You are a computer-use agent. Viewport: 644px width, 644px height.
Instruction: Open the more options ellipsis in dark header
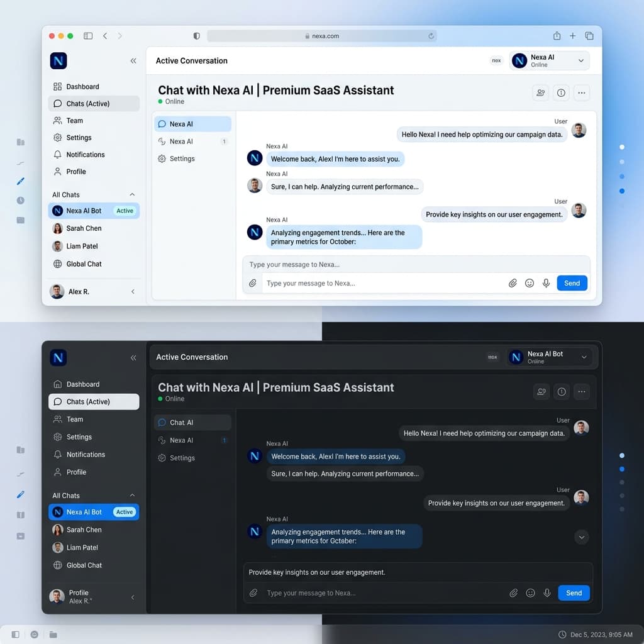pos(582,391)
